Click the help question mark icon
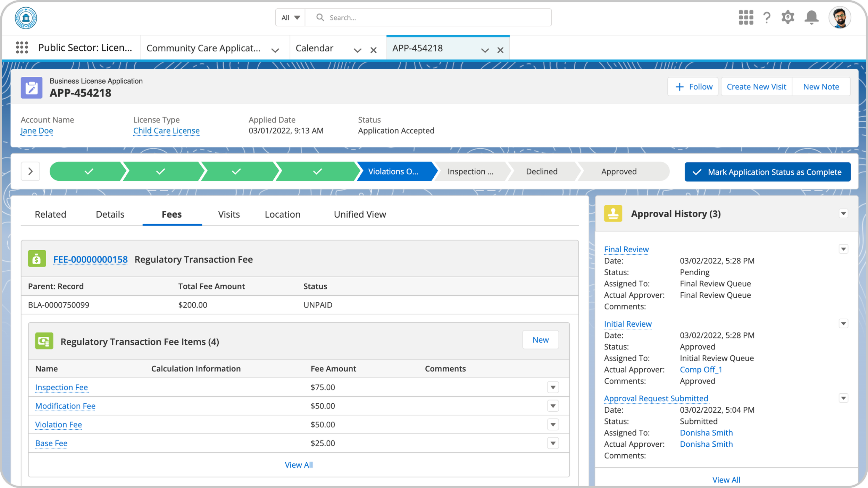868x488 pixels. tap(767, 17)
